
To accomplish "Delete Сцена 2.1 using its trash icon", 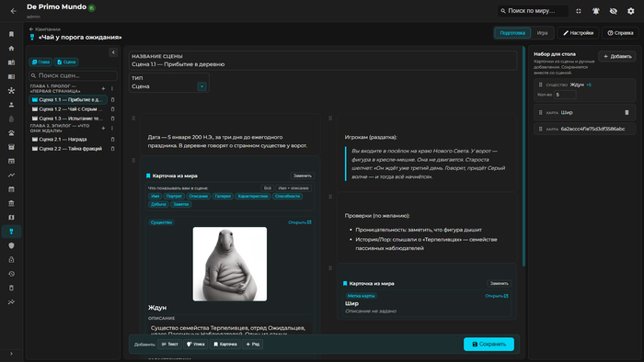I will pos(112,140).
